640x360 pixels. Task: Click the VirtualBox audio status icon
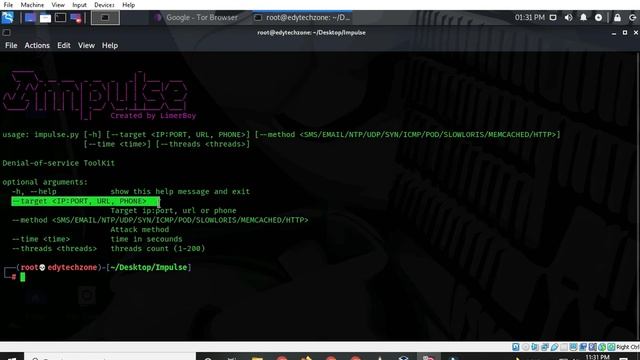pos(535,347)
